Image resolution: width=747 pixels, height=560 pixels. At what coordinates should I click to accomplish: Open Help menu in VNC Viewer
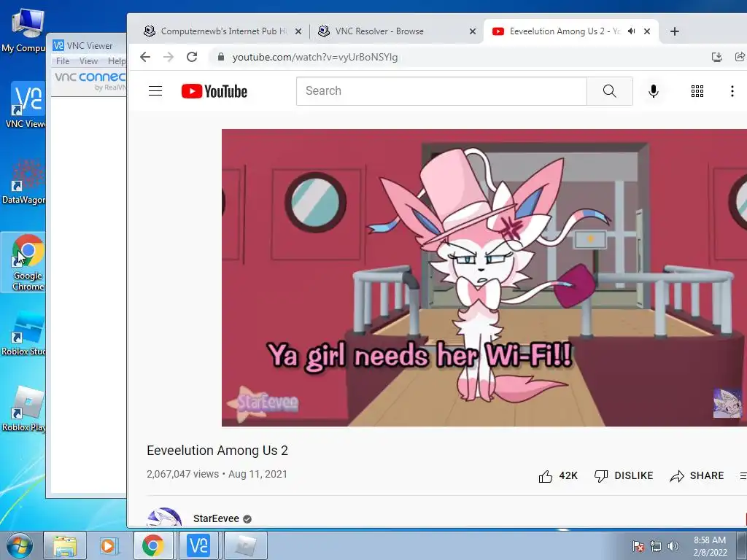117,61
